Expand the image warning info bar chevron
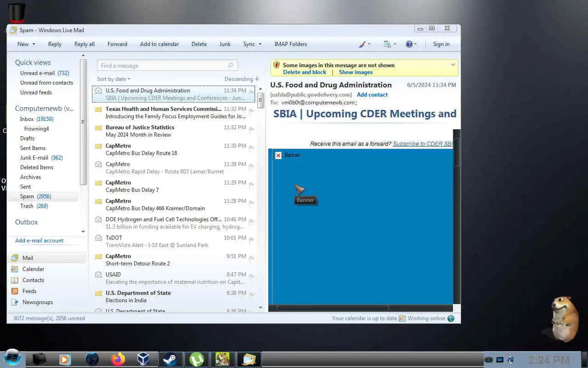 [x=453, y=65]
